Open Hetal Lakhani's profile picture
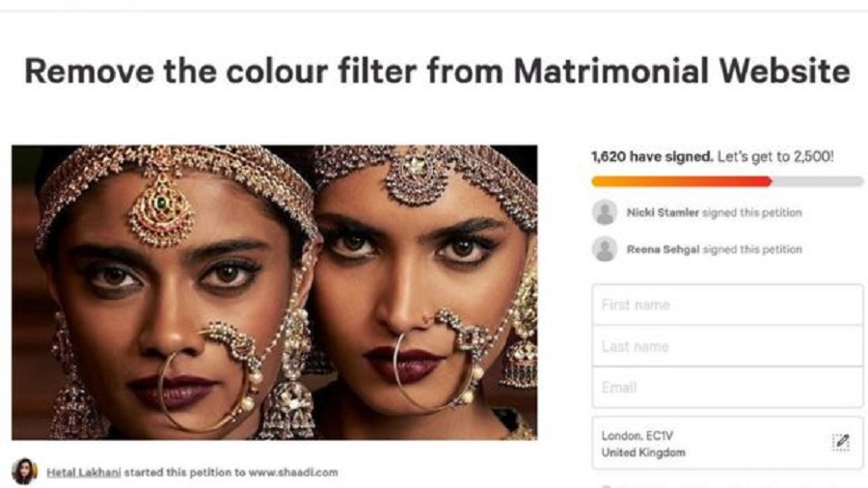 (x=25, y=472)
